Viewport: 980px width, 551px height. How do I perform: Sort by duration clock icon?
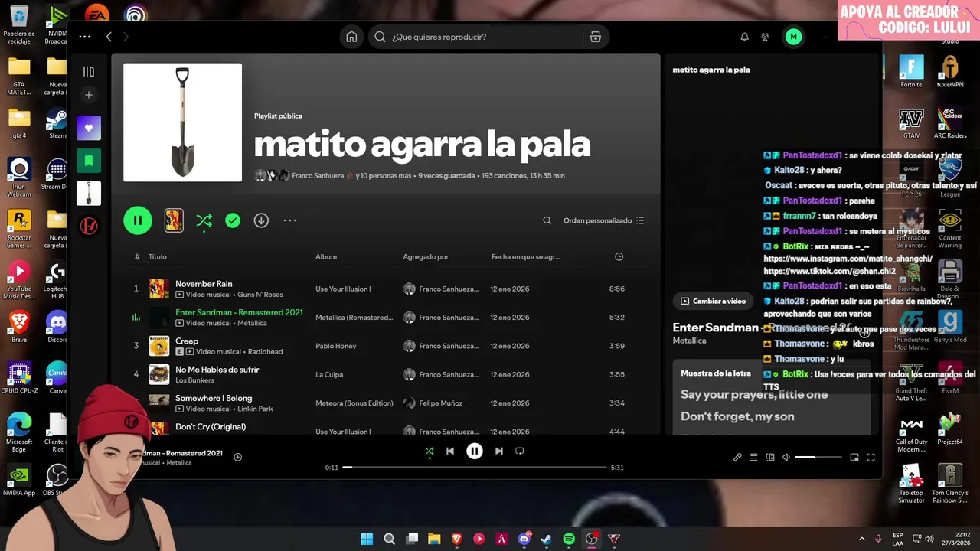coord(619,256)
